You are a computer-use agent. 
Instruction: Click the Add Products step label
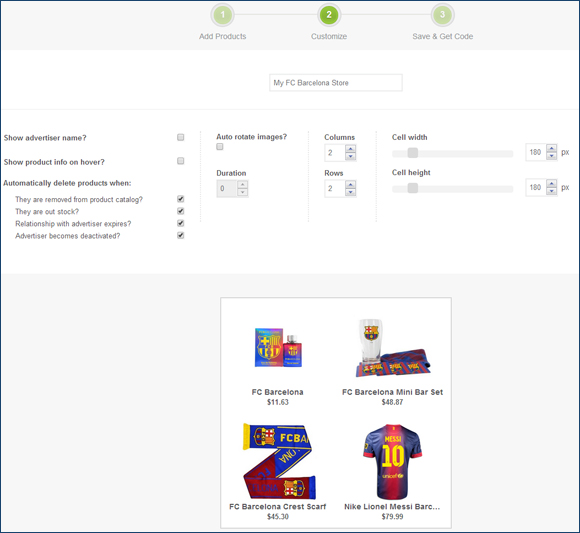222,36
